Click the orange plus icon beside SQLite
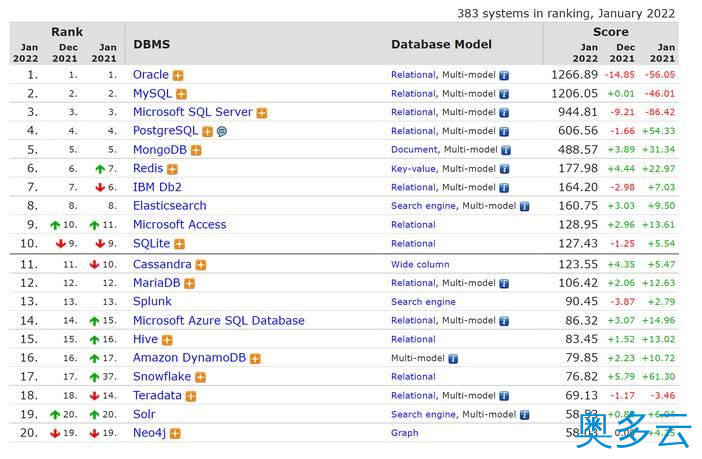Viewport: 702px width, 459px height. [x=180, y=244]
